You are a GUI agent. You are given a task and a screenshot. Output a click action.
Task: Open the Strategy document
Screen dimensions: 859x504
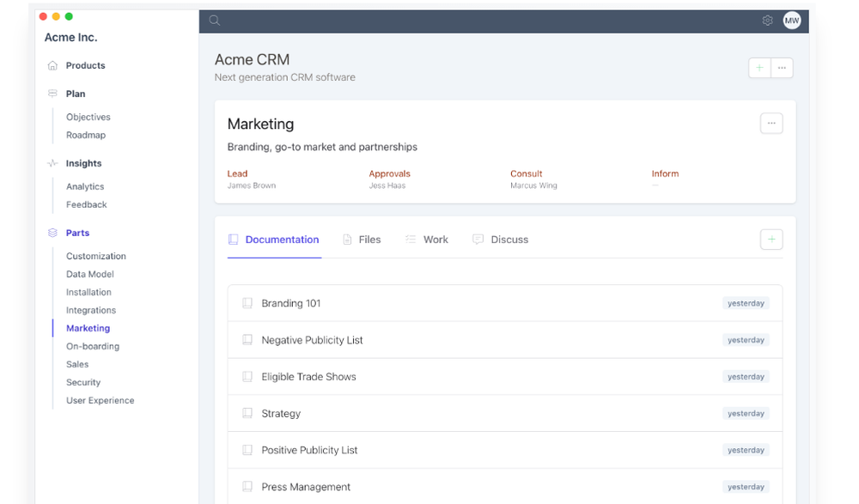pyautogui.click(x=505, y=413)
